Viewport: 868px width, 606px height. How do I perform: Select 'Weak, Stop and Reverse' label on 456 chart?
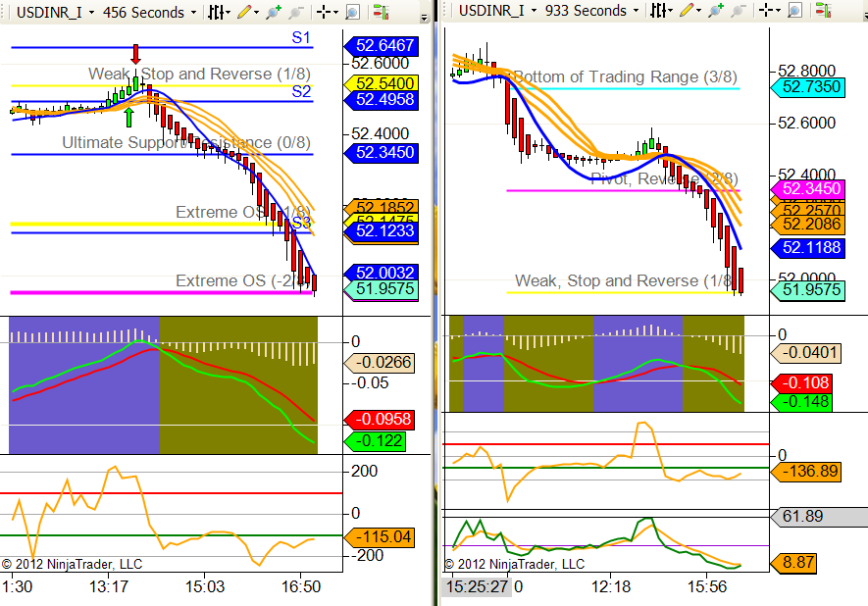click(x=199, y=75)
